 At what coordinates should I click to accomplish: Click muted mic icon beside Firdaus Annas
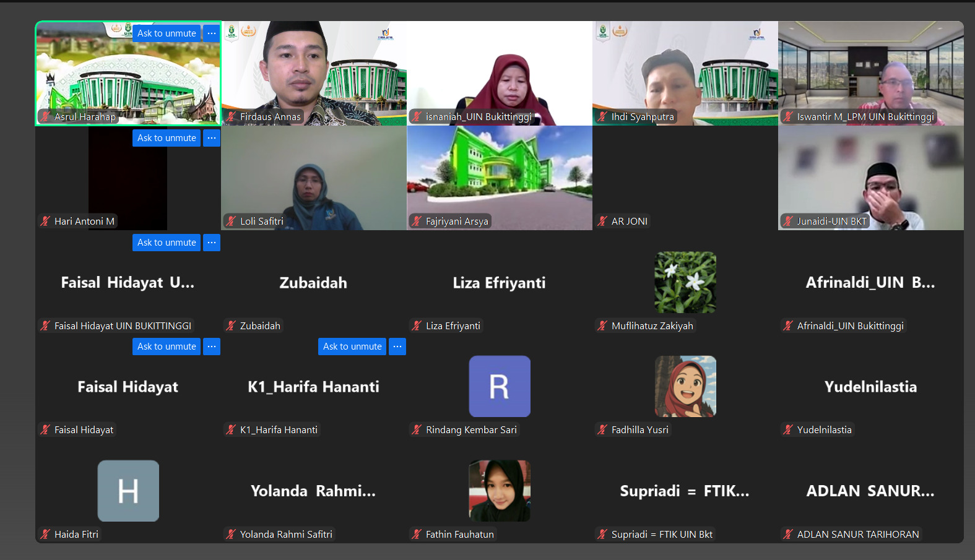click(x=231, y=116)
